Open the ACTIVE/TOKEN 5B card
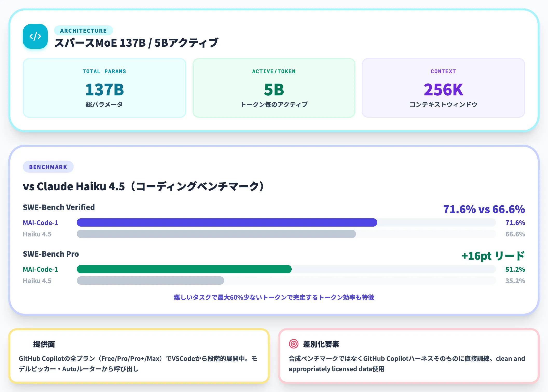Viewport: 548px width, 392px height. pos(274,88)
